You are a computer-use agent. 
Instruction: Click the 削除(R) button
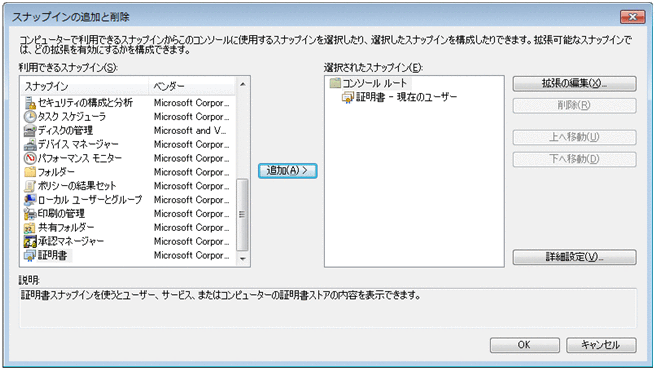574,105
